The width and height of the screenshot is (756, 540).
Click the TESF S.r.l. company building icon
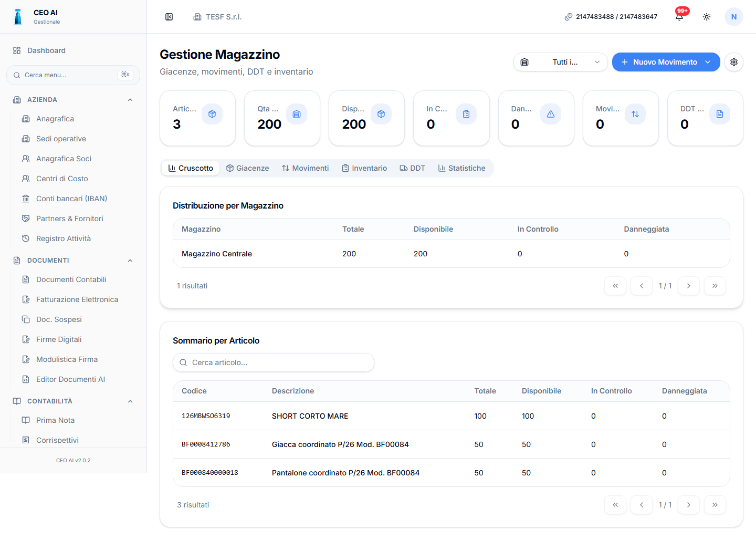(x=197, y=17)
